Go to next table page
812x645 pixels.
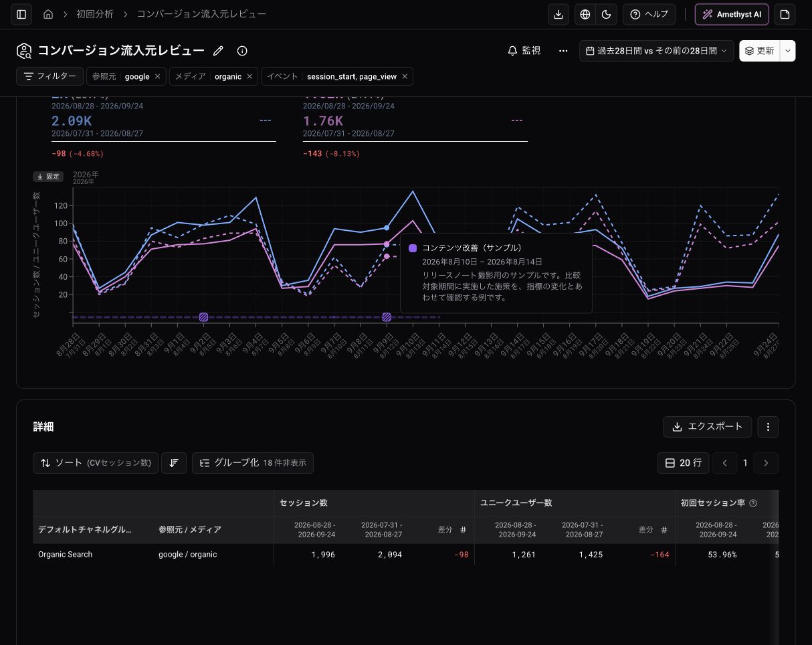(x=767, y=463)
